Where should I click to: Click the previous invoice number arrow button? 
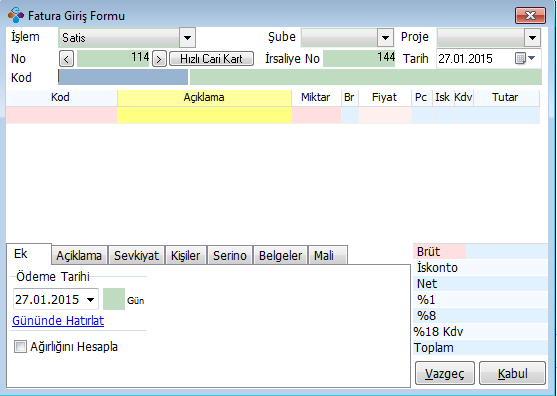click(x=66, y=59)
